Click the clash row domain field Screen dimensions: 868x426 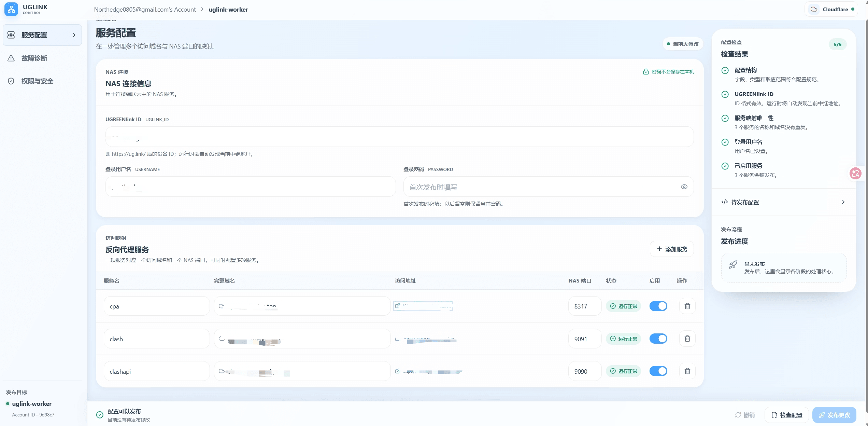coord(302,339)
